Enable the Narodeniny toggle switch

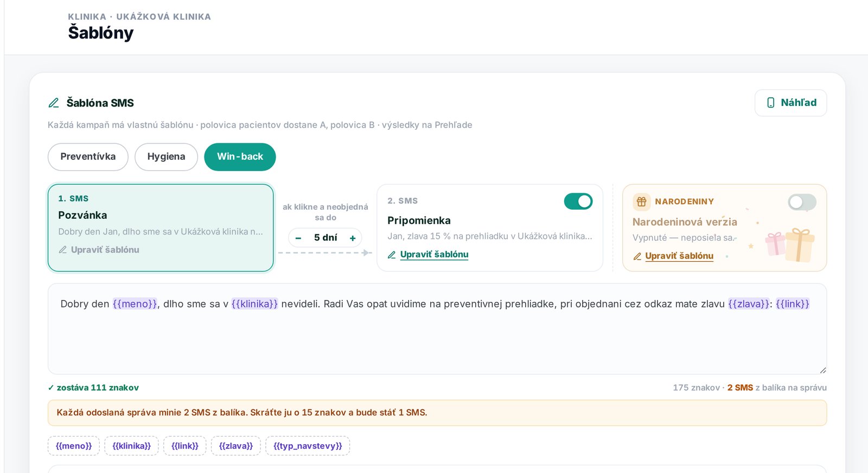coord(802,203)
